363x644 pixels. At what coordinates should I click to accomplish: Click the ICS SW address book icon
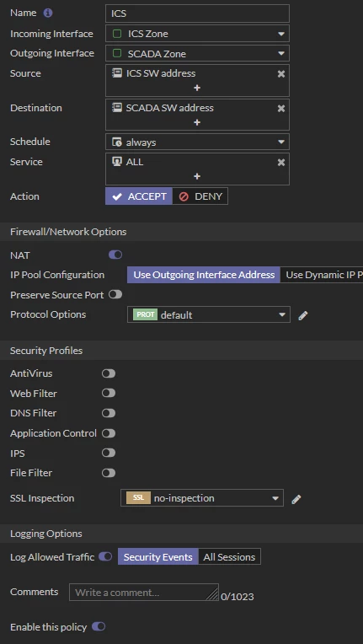tap(117, 73)
